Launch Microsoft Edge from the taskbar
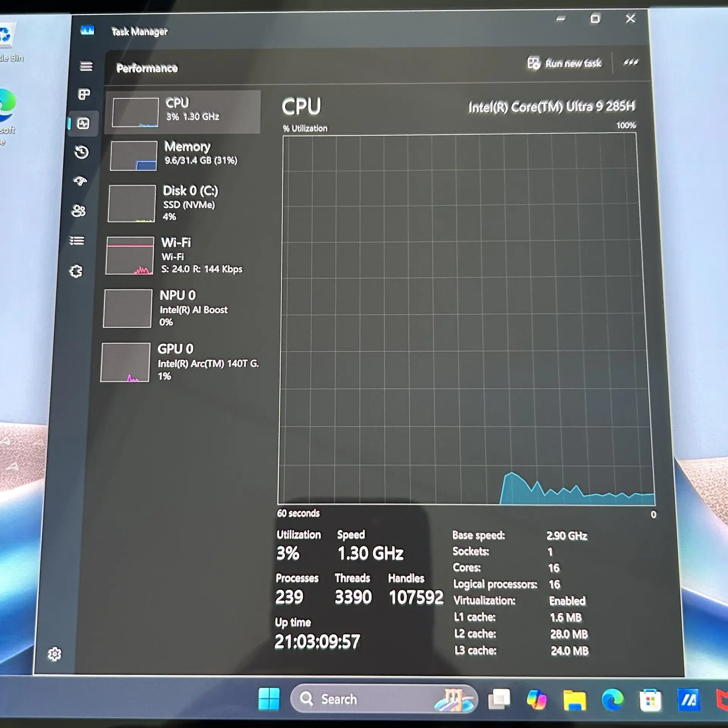The image size is (728, 728). pyautogui.click(x=612, y=700)
